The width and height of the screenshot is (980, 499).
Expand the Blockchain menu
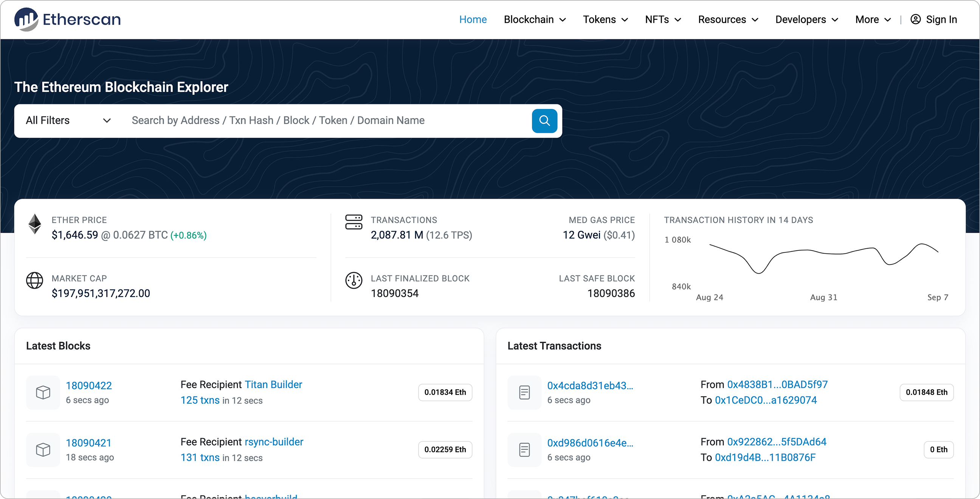click(535, 19)
